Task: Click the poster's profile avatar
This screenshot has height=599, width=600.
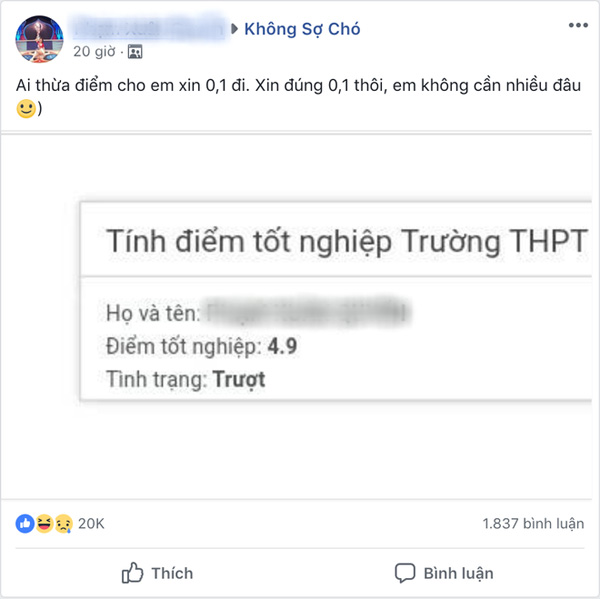Action: (x=39, y=39)
